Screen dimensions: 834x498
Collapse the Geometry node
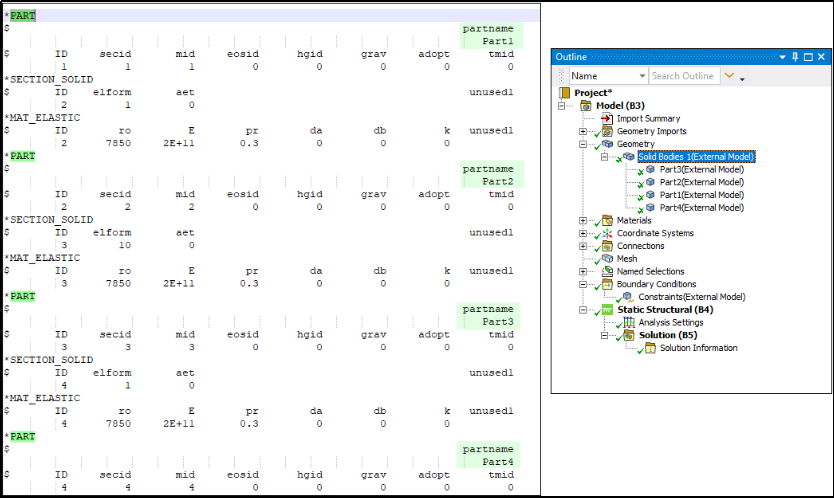pos(583,144)
